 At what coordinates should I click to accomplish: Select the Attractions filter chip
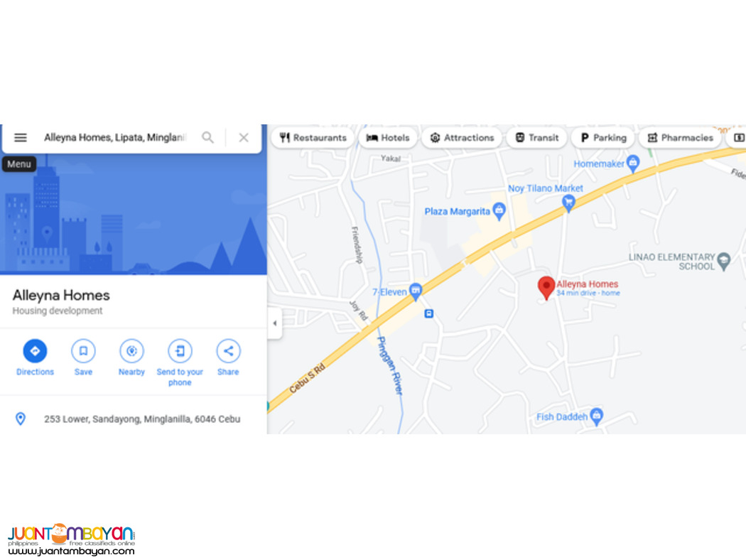(462, 137)
